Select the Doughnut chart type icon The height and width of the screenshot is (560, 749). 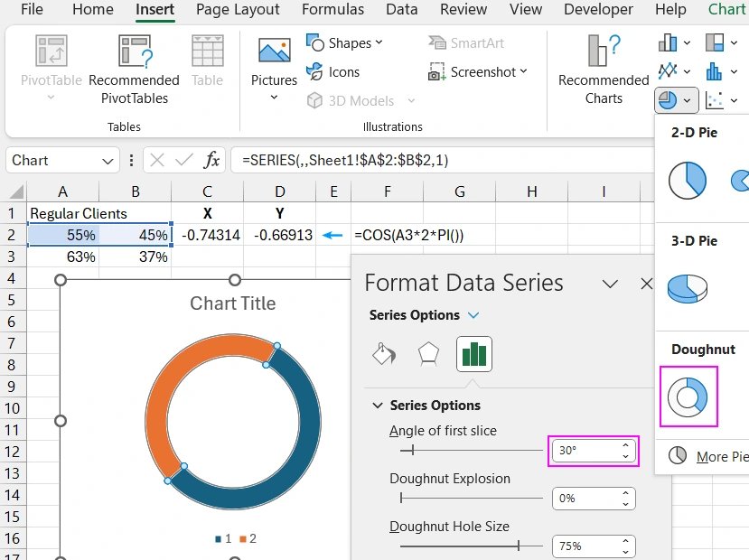coord(688,397)
